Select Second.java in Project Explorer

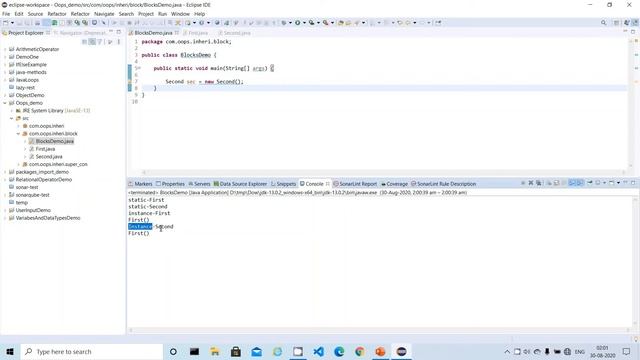point(49,157)
